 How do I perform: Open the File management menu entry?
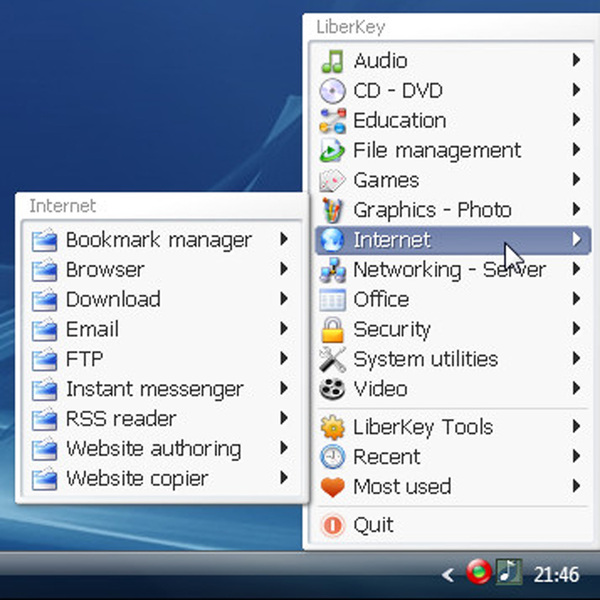(x=453, y=150)
